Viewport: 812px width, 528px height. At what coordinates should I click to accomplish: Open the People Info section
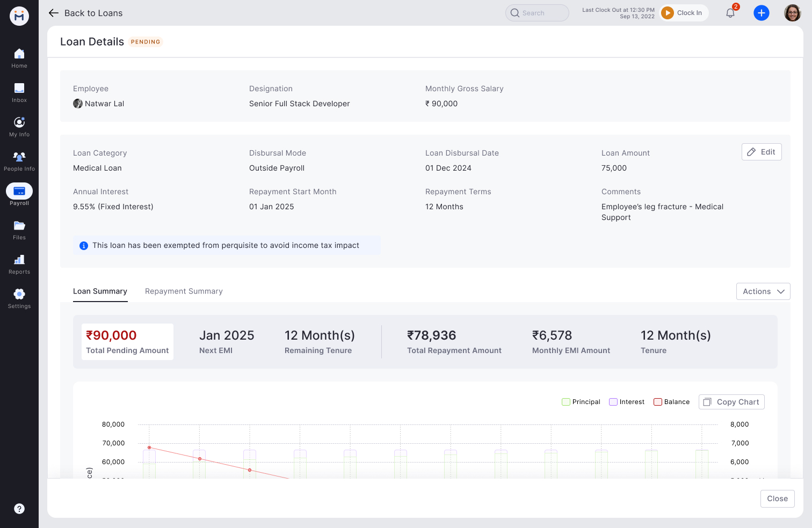[19, 160]
